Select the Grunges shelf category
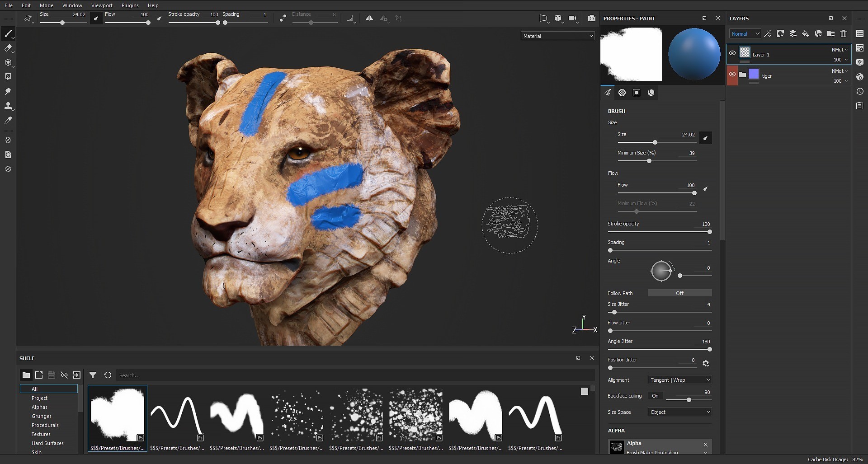Screen dimensions: 868x464 click(42, 416)
